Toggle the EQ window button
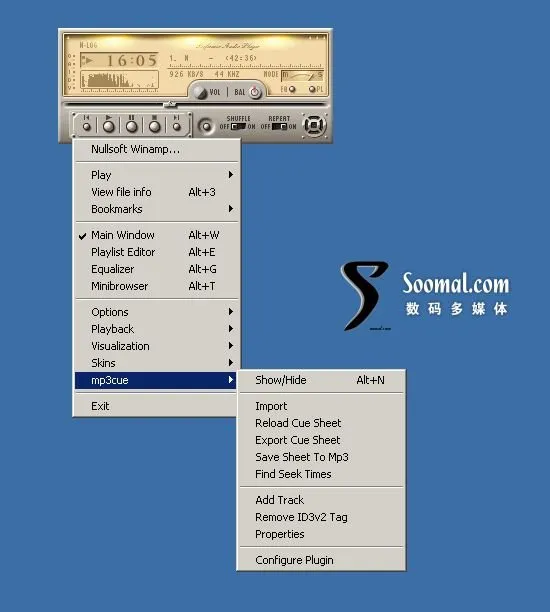 (292, 89)
